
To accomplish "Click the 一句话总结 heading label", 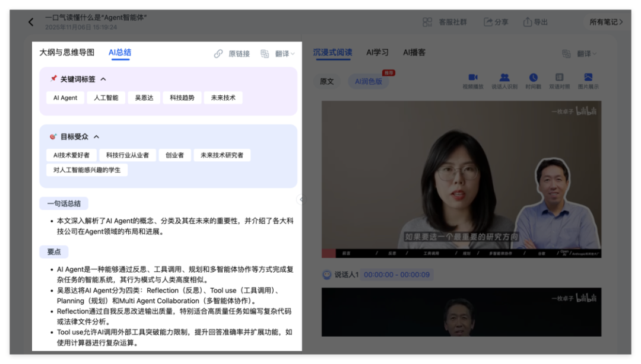I will [64, 203].
